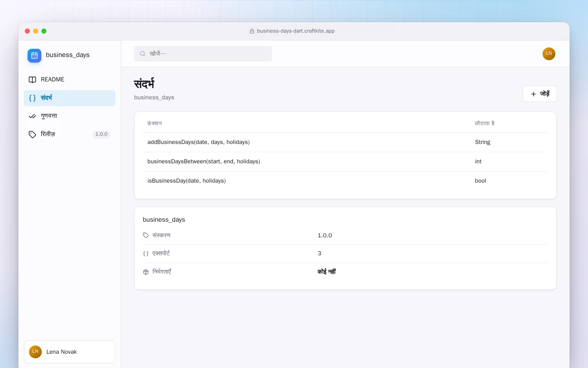The height and width of the screenshot is (368, 588).
Task: Open the रिलीज़ section
Action: tap(70, 134)
